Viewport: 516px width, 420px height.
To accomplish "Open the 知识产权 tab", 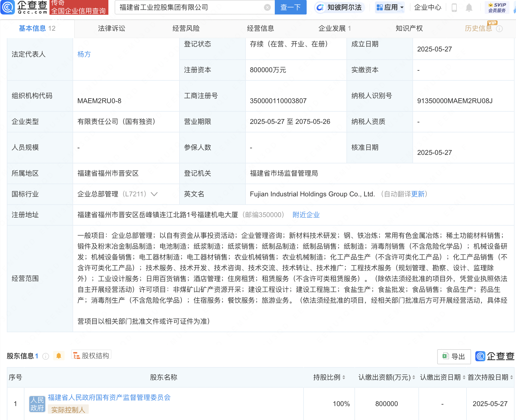I will [409, 28].
